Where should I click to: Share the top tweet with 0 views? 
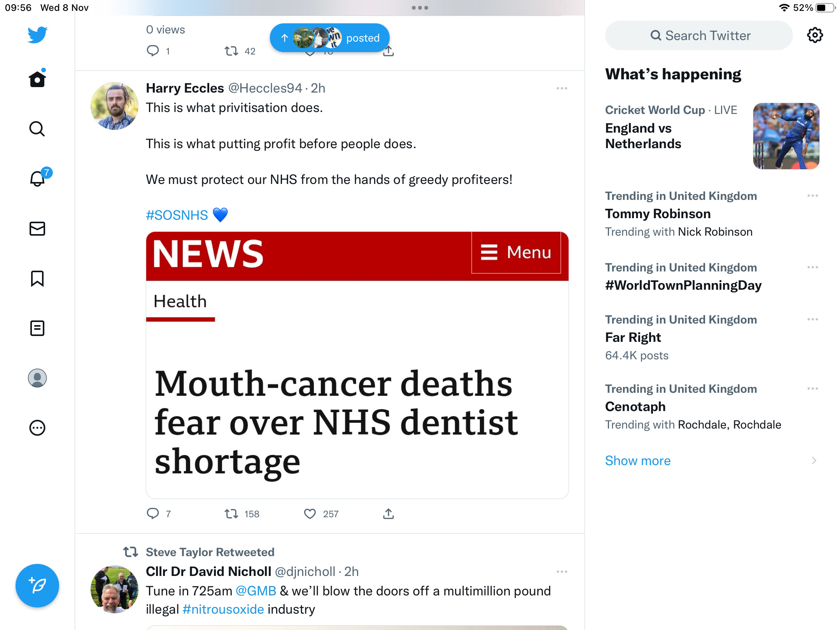click(388, 52)
